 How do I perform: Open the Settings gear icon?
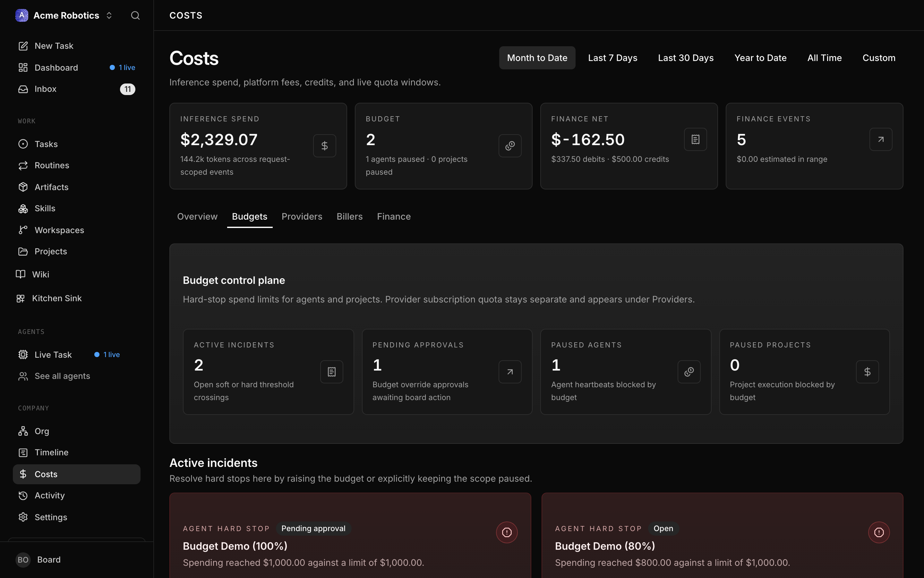point(23,517)
